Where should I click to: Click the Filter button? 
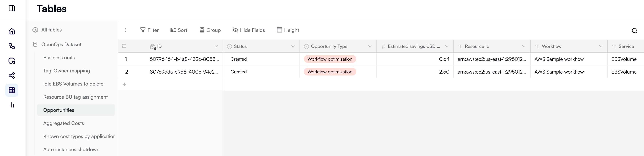coord(149,30)
